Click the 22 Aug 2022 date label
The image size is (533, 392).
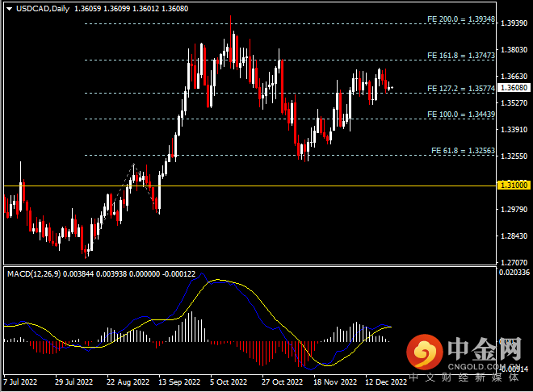click(x=128, y=382)
